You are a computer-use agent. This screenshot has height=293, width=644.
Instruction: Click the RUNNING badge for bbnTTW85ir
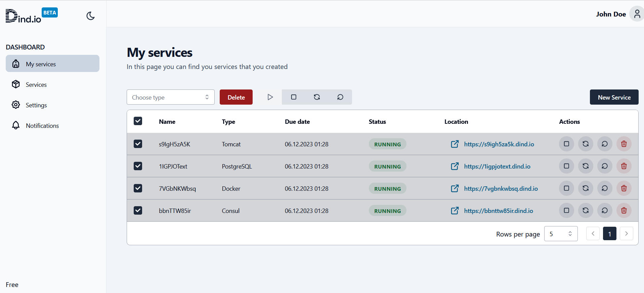(x=387, y=211)
